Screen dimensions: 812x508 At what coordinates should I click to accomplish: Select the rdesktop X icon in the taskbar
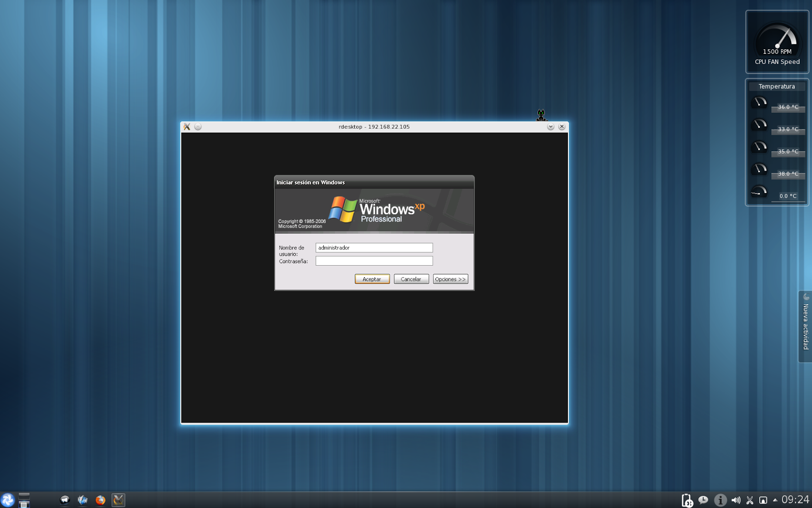point(118,499)
